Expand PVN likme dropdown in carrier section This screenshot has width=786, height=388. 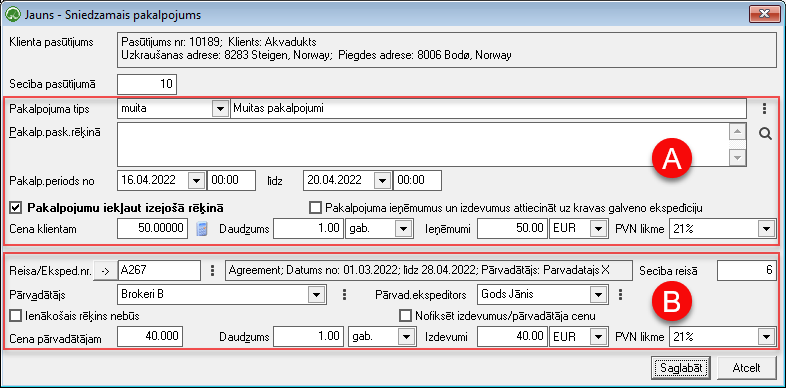click(765, 336)
